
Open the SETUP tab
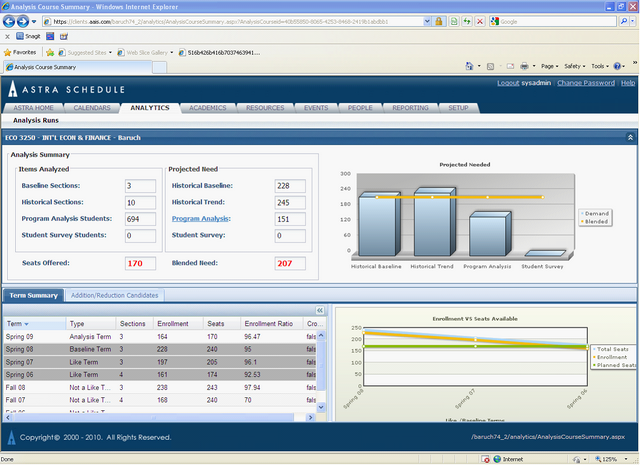[x=458, y=108]
